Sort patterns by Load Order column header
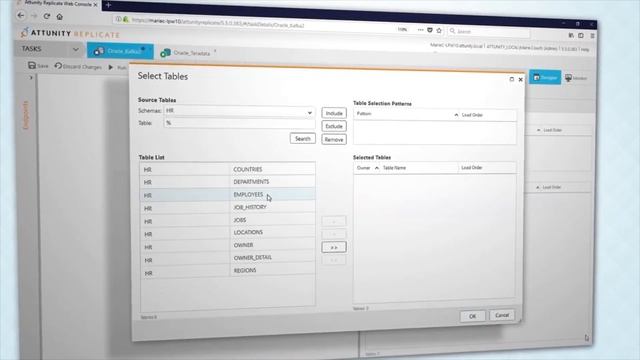Viewport: 640px width, 360px height. pos(487,115)
